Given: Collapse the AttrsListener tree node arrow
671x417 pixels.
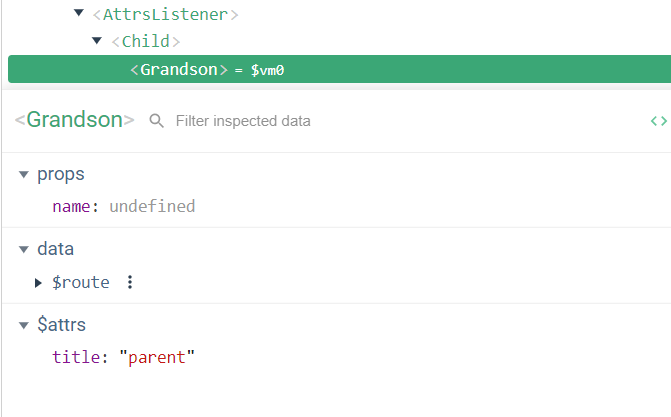Looking at the screenshot, I should click(x=79, y=15).
